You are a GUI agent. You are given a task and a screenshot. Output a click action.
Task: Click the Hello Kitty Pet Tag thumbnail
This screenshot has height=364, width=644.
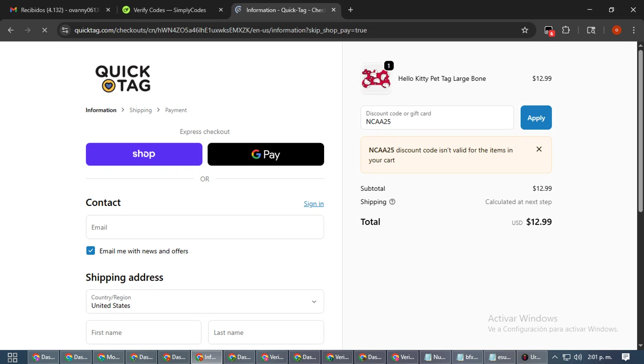376,79
